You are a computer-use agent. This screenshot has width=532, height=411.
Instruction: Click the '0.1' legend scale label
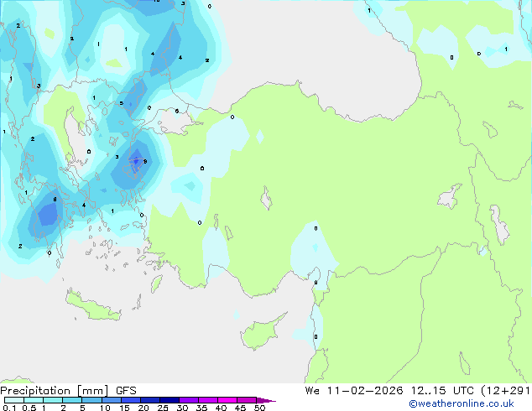tap(9, 408)
